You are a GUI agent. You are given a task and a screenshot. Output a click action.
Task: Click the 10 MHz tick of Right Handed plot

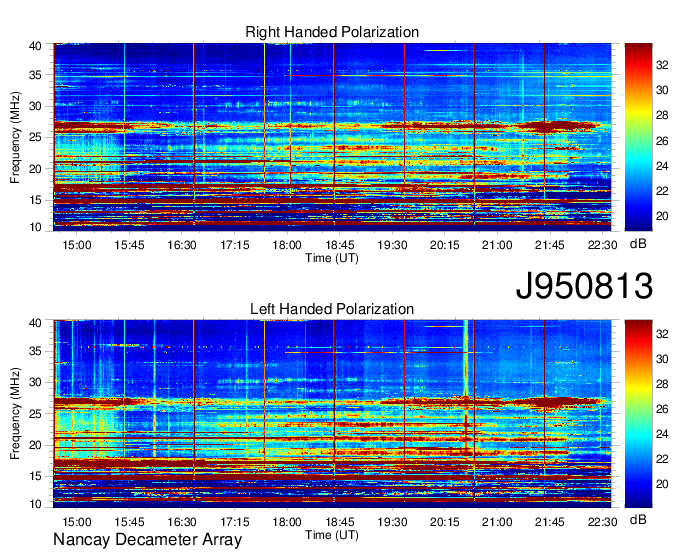(x=35, y=227)
